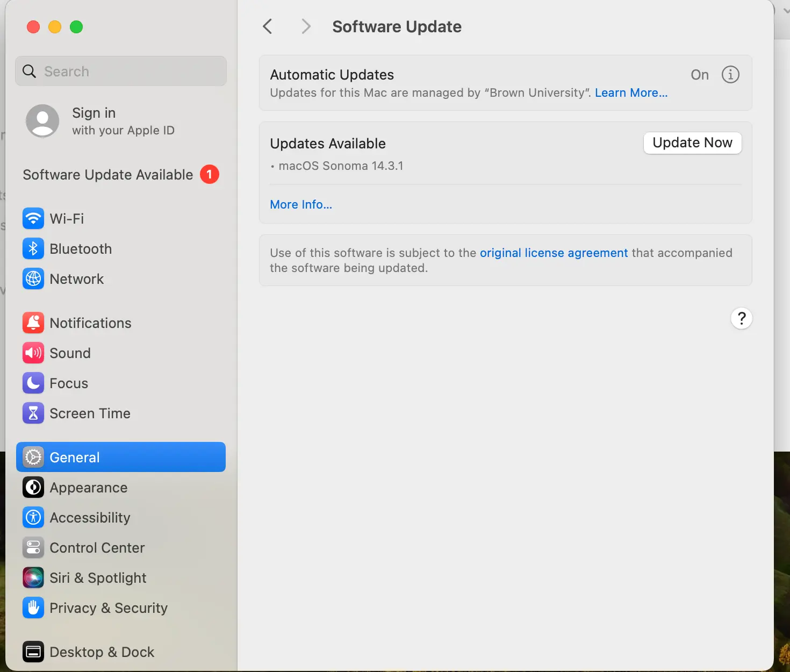
Task: Click the Desktop & Dock icon
Action: pos(33,652)
